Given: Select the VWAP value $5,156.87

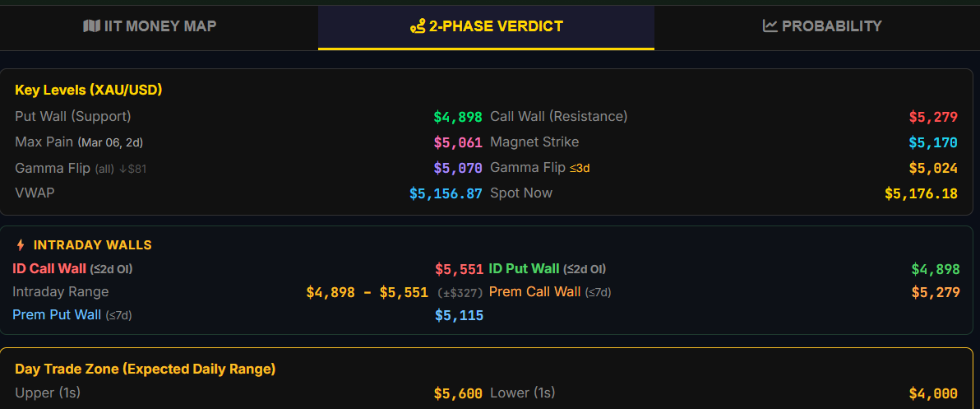Looking at the screenshot, I should pos(446,194).
